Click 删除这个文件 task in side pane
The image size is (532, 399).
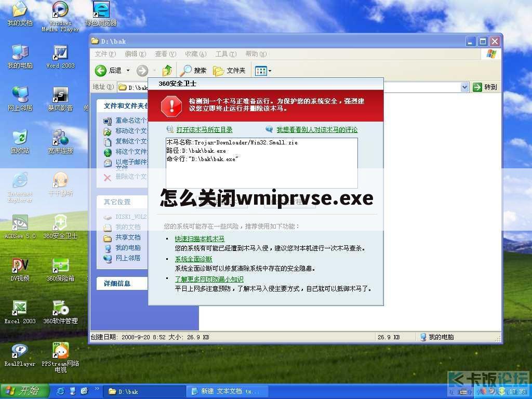click(126, 177)
